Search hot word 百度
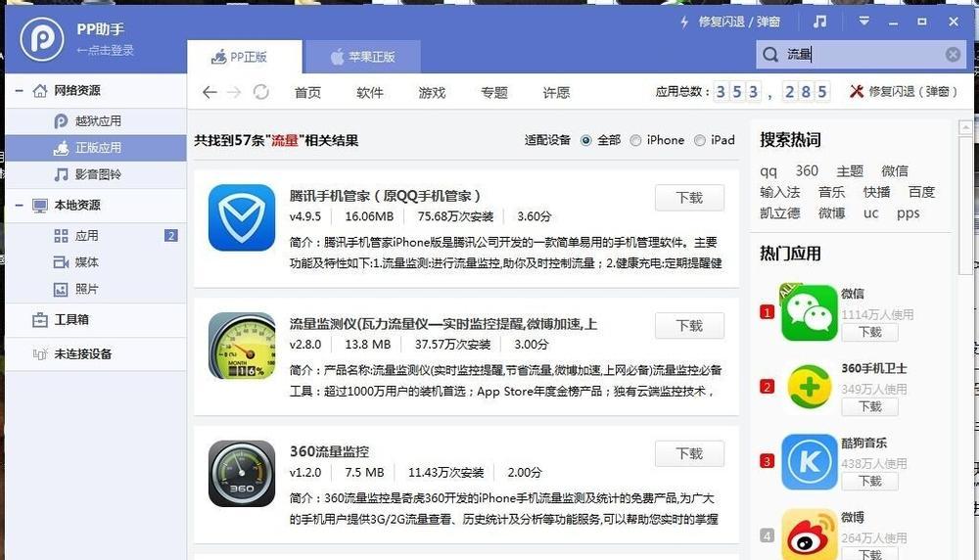The image size is (979, 560). pos(921,192)
